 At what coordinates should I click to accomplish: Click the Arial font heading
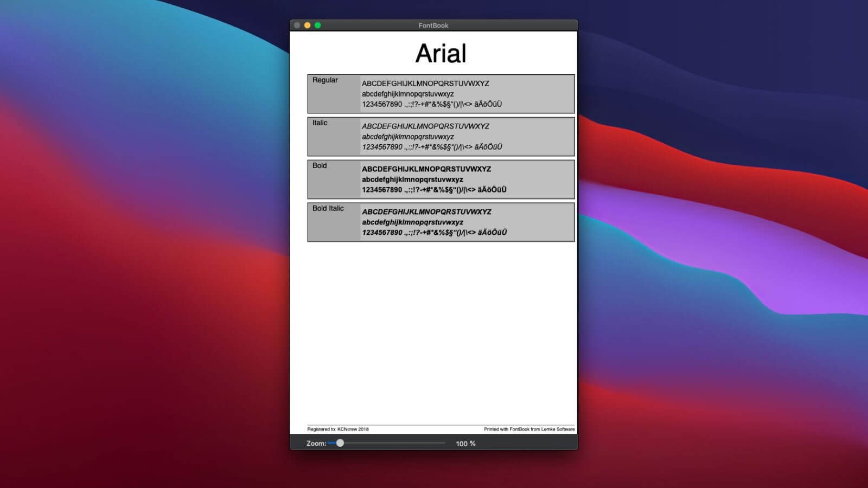pos(441,53)
